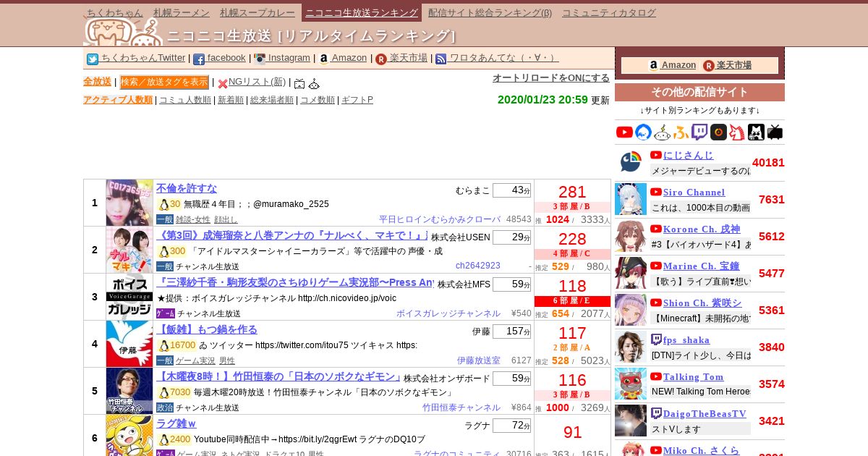Open broadcast 不倫を許すな
This screenshot has height=456, width=868.
(x=187, y=188)
